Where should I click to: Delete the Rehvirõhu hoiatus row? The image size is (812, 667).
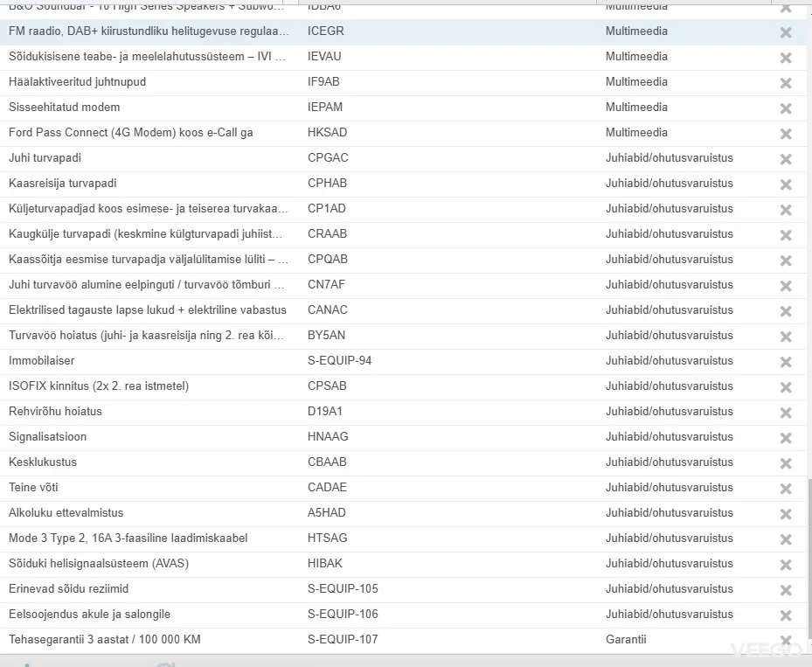(785, 413)
